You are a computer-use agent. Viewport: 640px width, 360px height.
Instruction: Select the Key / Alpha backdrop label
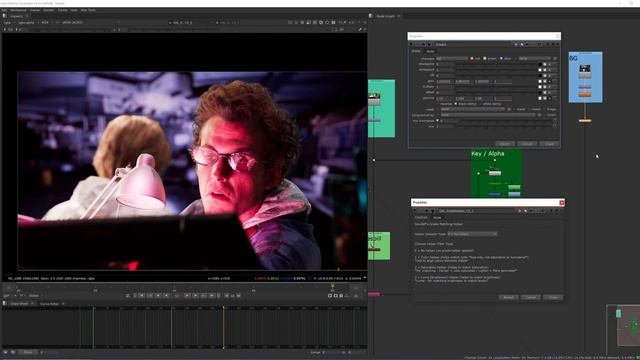pos(487,154)
